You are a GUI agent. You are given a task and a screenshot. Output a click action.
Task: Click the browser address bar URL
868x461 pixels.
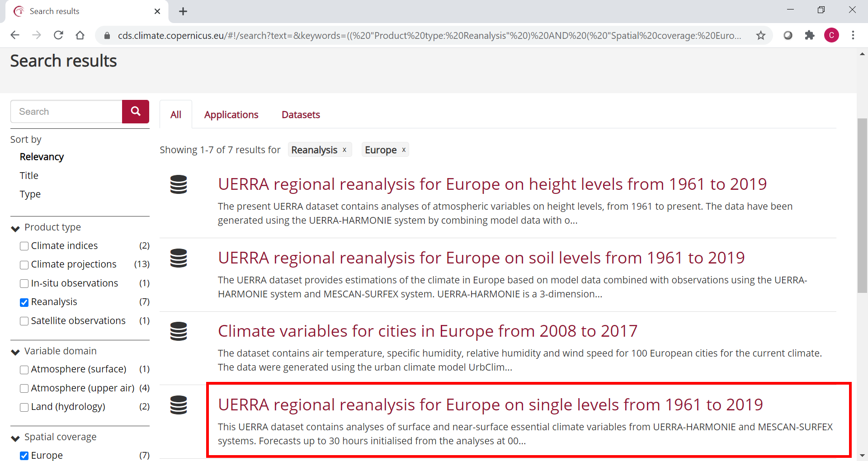click(429, 35)
